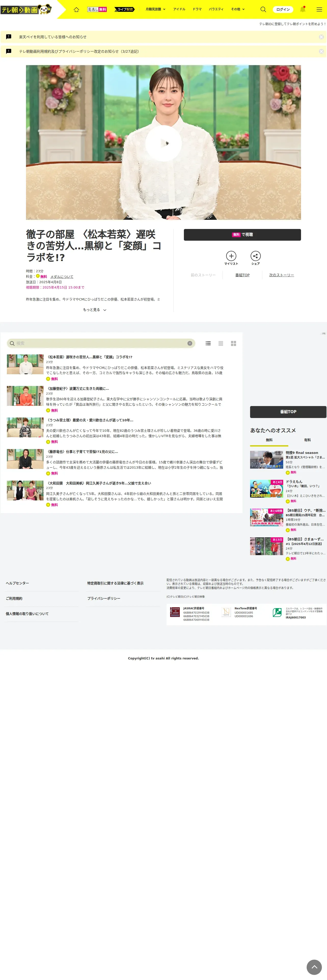Open プライバシーポリシー footer link
327x980 pixels.
(104, 598)
